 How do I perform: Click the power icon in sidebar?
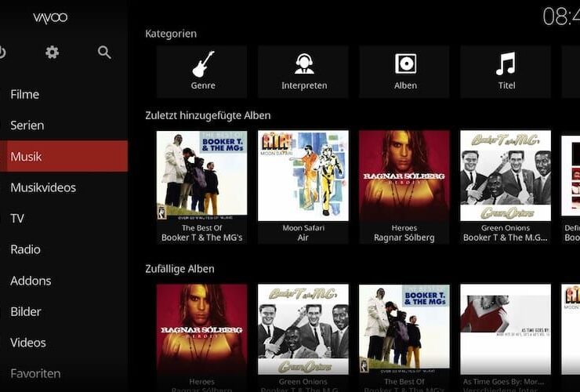(2, 53)
